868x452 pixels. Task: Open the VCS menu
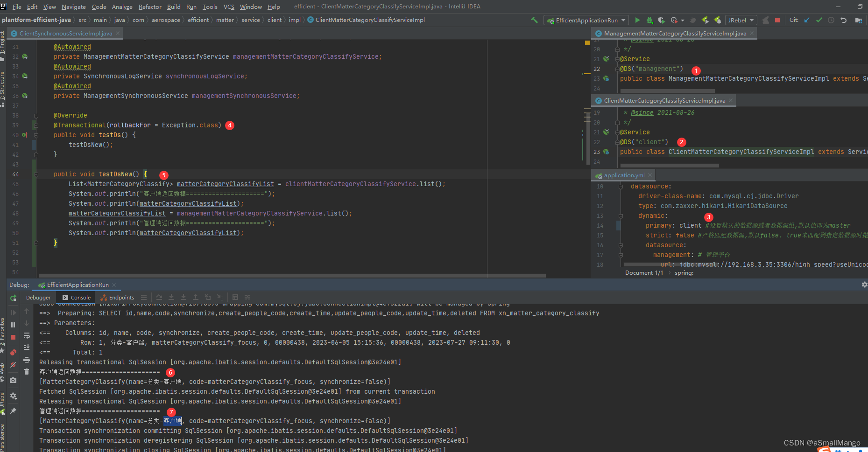click(229, 7)
